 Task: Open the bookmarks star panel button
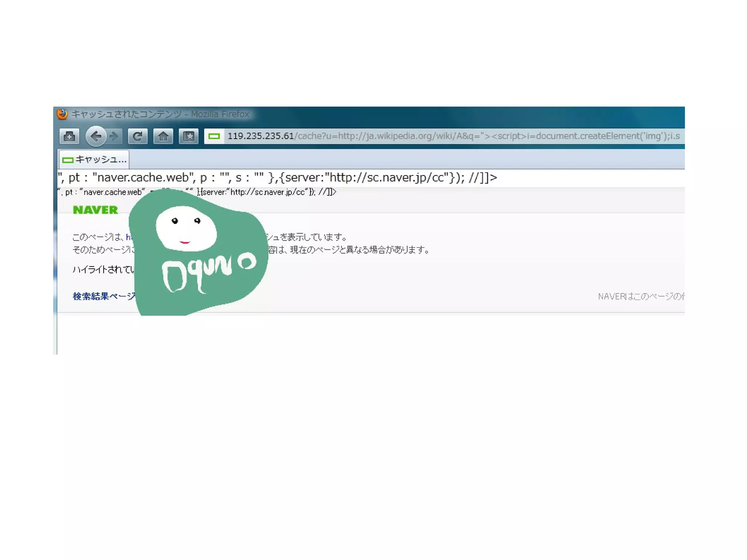tap(189, 136)
